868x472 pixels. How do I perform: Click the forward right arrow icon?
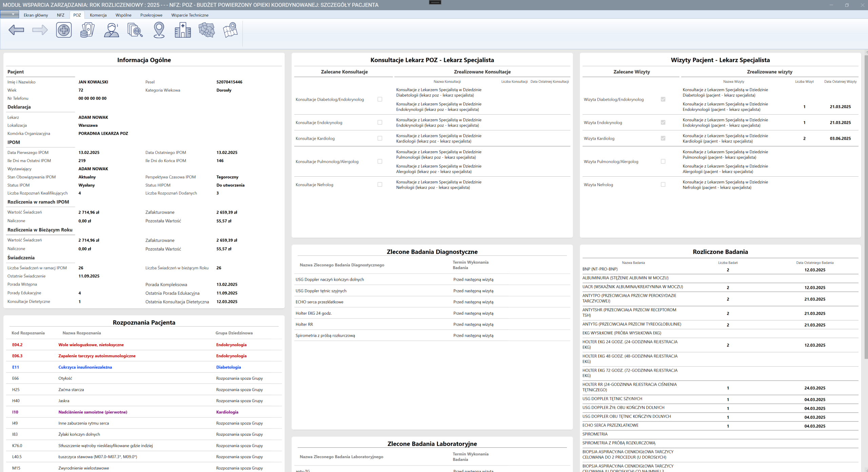pyautogui.click(x=40, y=30)
